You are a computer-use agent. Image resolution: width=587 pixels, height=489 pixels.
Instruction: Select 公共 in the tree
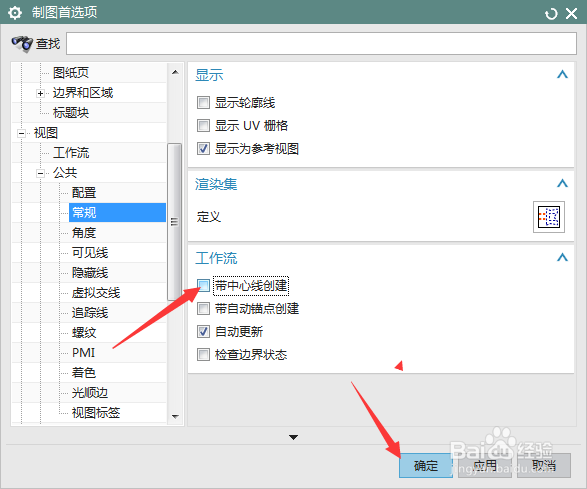click(65, 173)
